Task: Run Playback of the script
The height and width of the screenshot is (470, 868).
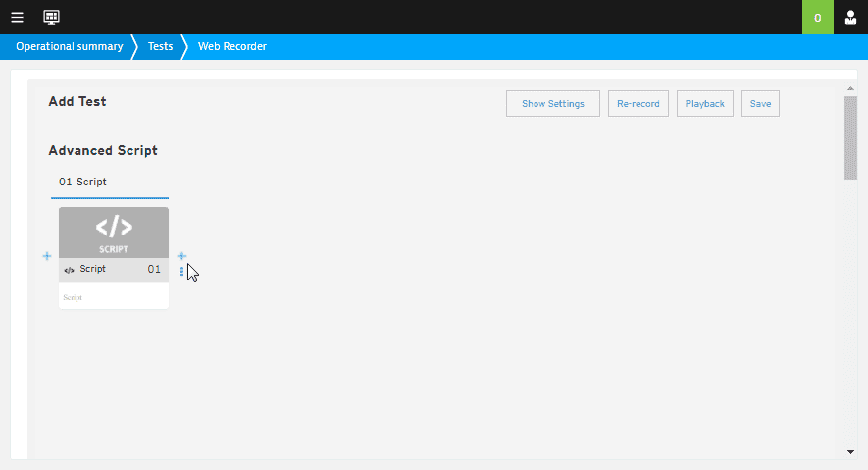Action: coord(704,104)
